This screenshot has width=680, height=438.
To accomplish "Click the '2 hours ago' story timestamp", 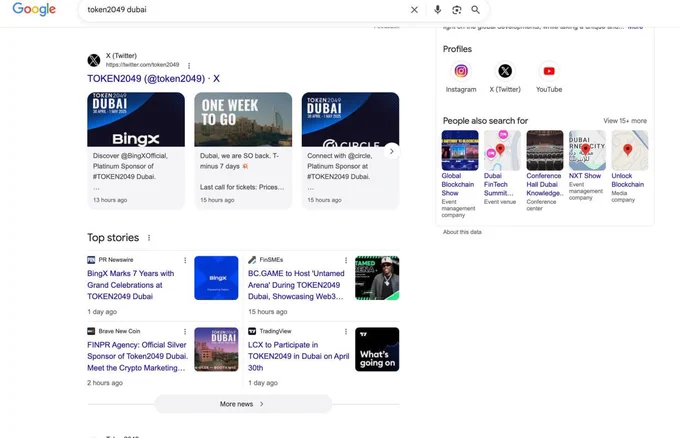I will tap(105, 383).
